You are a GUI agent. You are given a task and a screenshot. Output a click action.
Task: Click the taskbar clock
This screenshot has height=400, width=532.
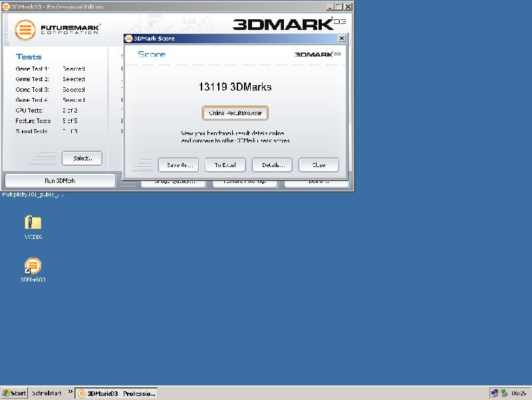pos(519,393)
